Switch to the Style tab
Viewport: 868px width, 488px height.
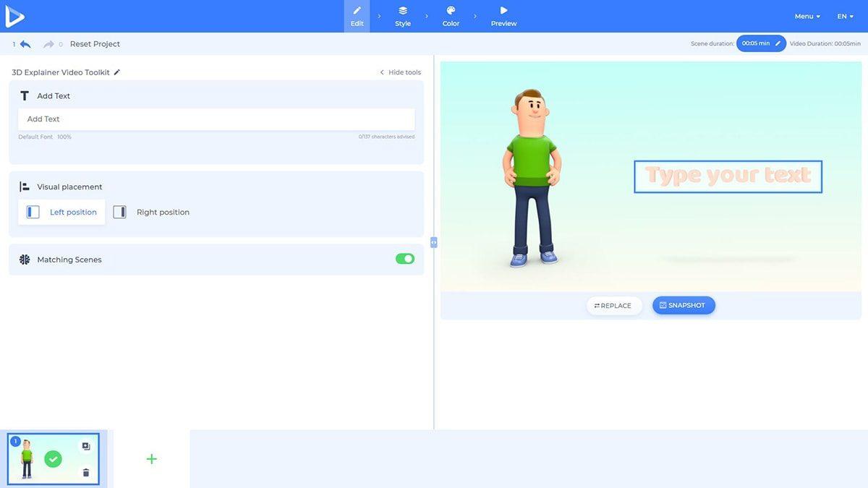pos(403,16)
